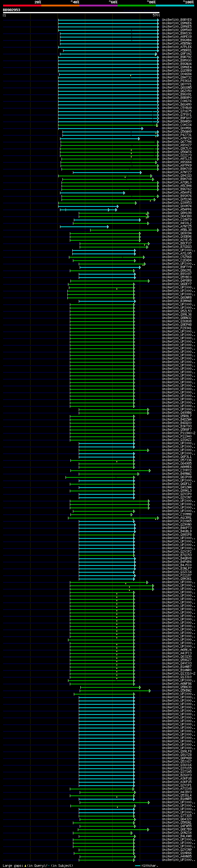Select the UniRef100_B7QI53 entry
Screen dimensions: 197x868
coord(176,555)
